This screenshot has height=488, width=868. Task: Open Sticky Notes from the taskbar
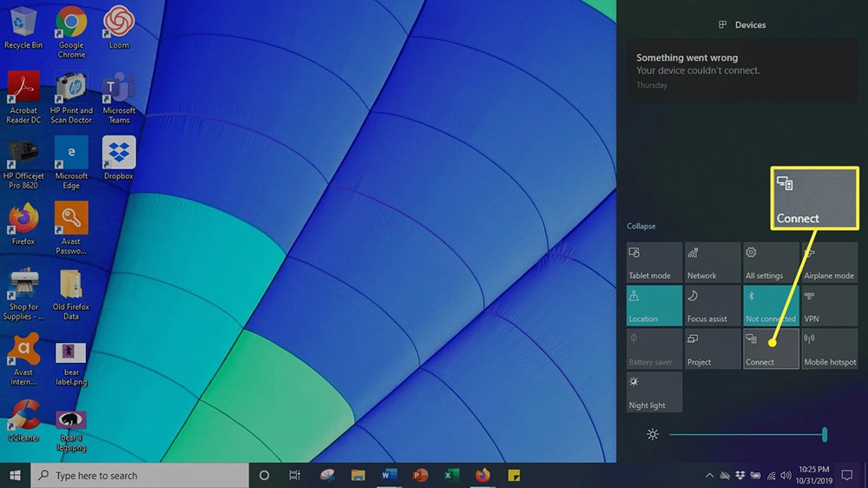pos(514,475)
